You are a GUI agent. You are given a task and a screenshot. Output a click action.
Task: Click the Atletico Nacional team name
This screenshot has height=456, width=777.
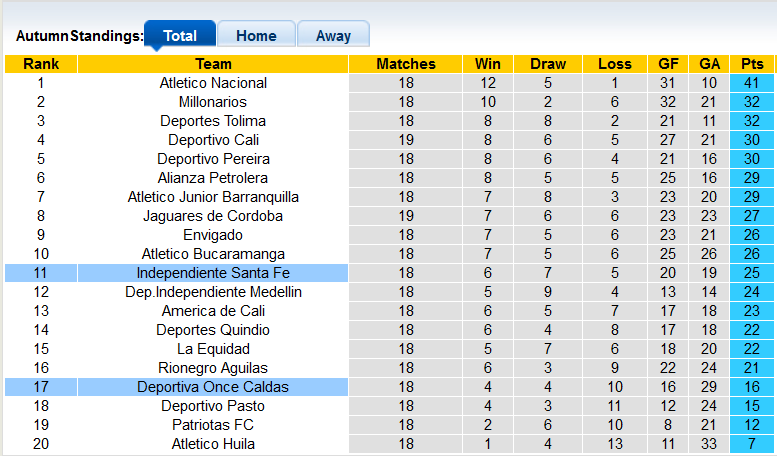click(213, 83)
